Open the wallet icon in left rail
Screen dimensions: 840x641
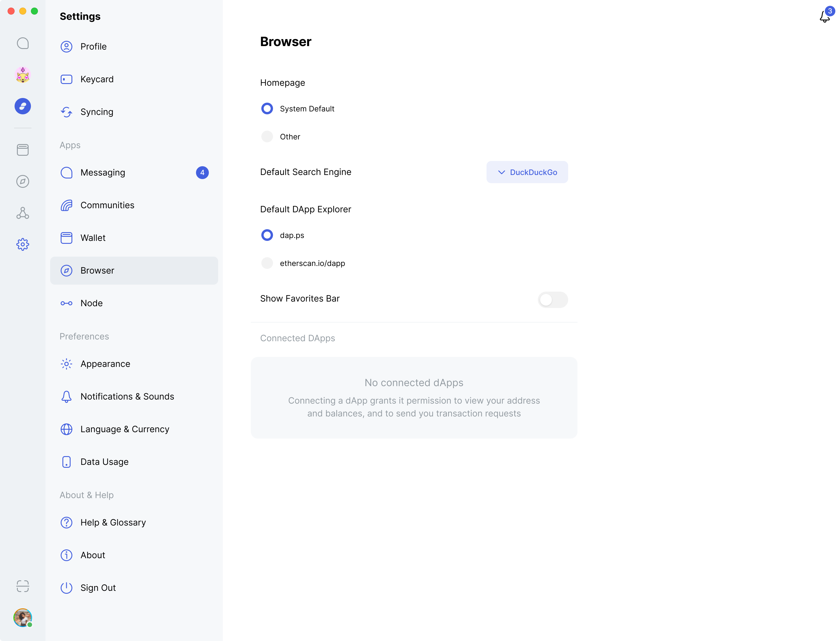tap(23, 150)
